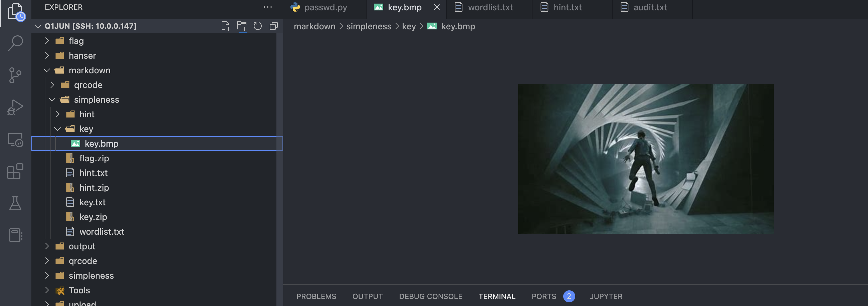Open the Search view in activity bar
The width and height of the screenshot is (868, 306).
click(x=15, y=43)
